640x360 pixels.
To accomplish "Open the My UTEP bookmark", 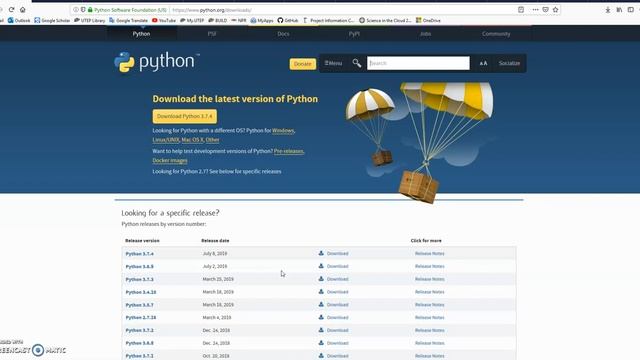I will pyautogui.click(x=192, y=20).
